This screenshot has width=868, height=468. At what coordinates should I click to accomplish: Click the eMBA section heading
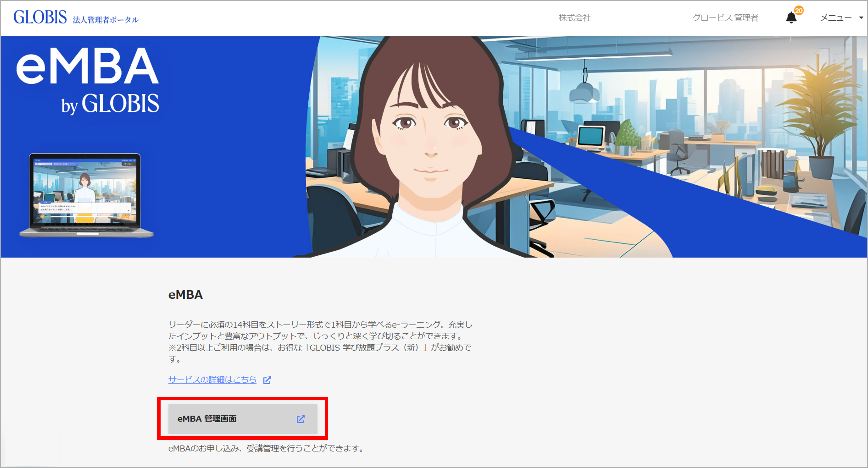coord(185,295)
